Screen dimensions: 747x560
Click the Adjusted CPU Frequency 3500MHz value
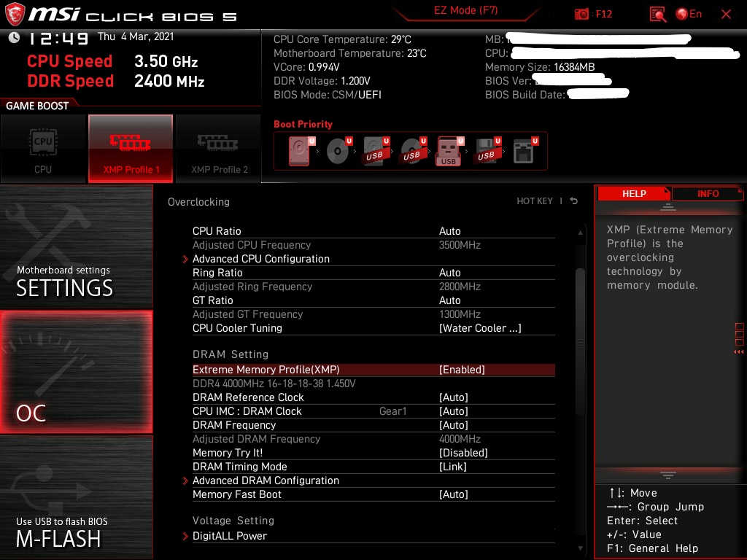[x=460, y=245]
